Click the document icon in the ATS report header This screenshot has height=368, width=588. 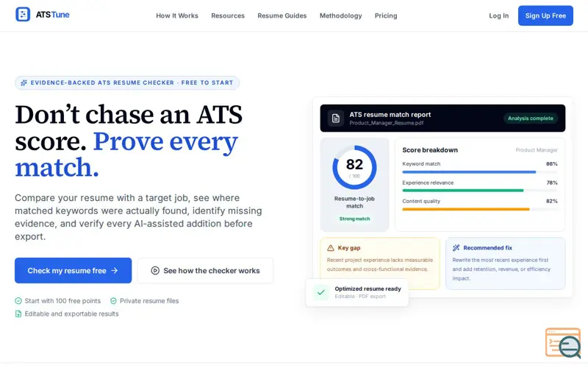pyautogui.click(x=336, y=118)
